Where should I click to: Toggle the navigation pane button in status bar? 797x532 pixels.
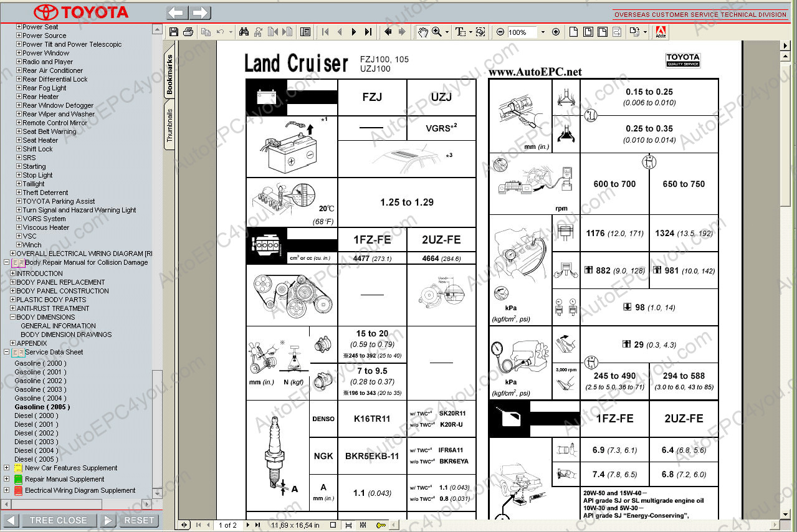pos(184,525)
